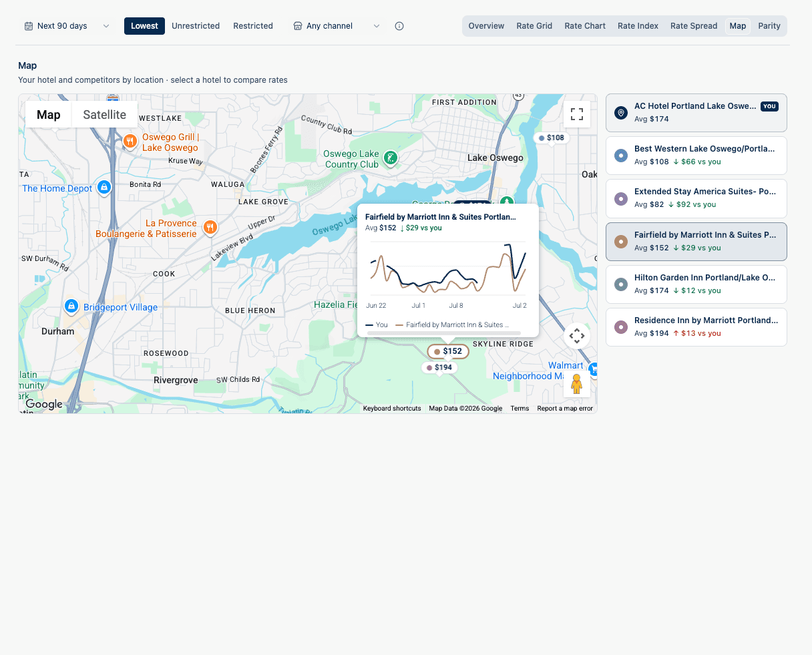Click the $108 map price marker
The width and height of the screenshot is (812, 655).
coord(551,138)
